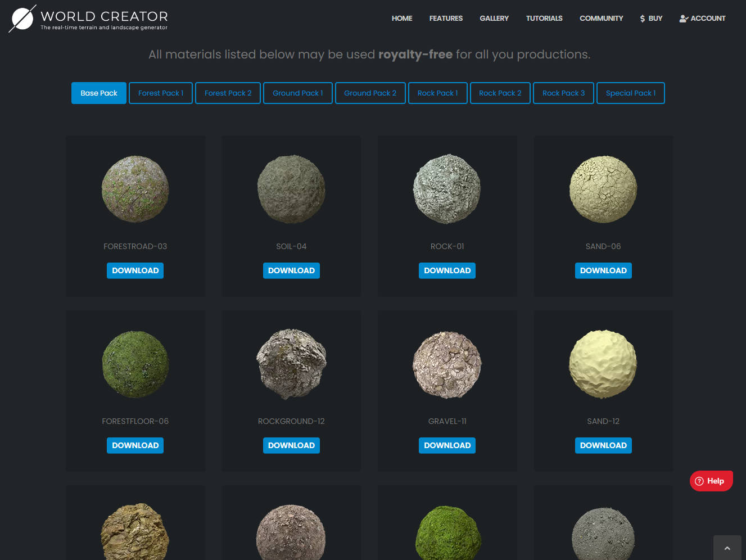This screenshot has height=560, width=746.
Task: Switch to the Special Pack 1 tab
Action: (x=631, y=93)
